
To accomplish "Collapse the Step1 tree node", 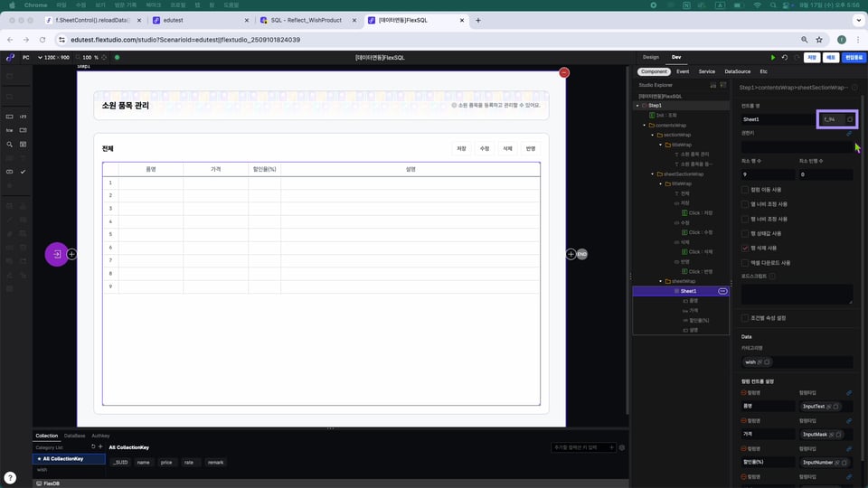I will click(x=637, y=106).
